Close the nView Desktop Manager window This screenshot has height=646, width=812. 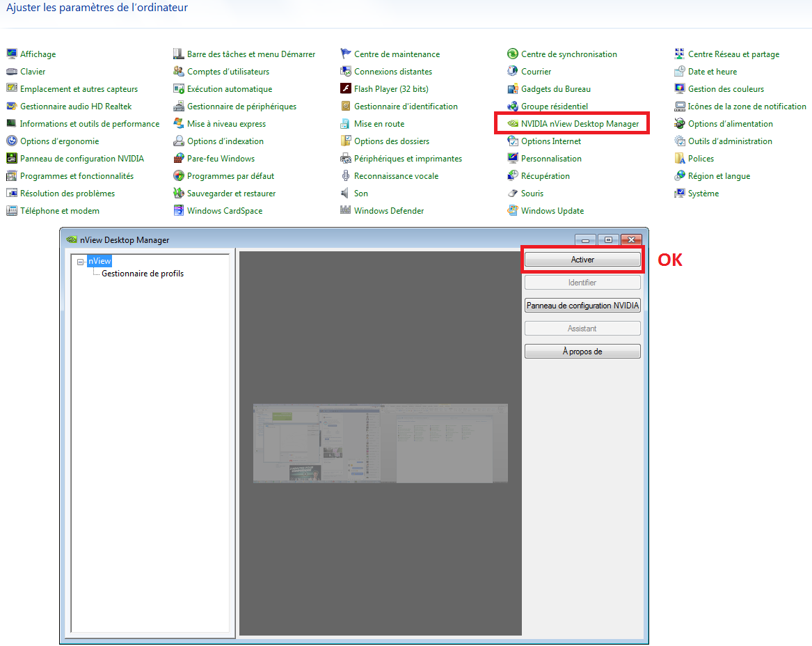[631, 240]
